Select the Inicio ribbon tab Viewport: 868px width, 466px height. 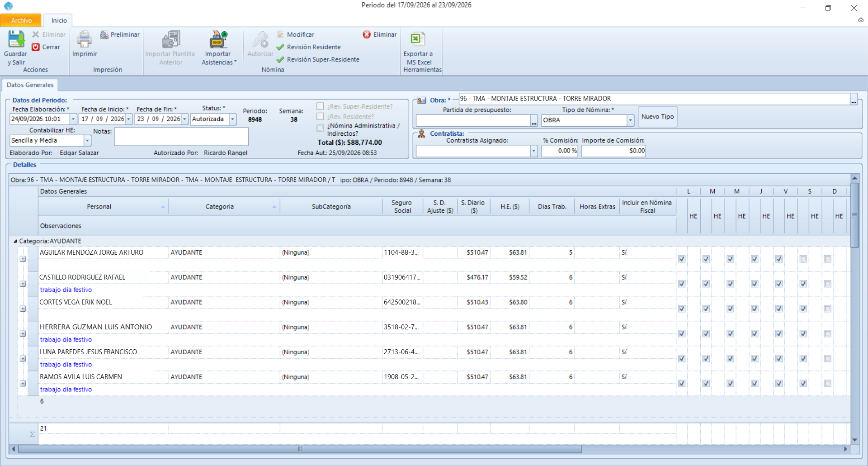pos(59,20)
